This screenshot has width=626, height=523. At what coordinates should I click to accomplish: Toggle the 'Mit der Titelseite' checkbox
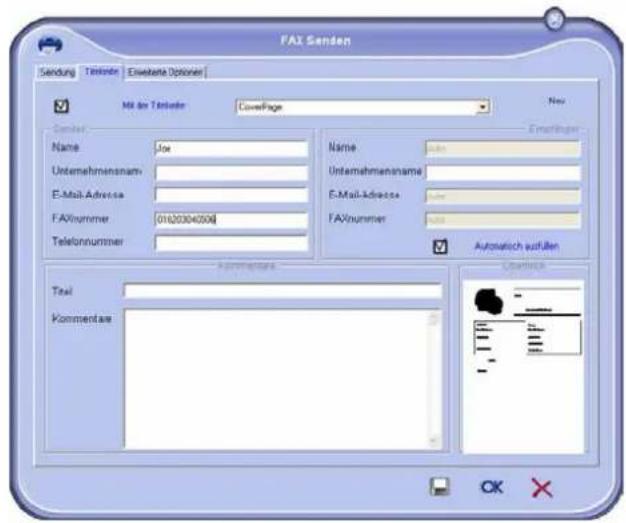tap(61, 106)
